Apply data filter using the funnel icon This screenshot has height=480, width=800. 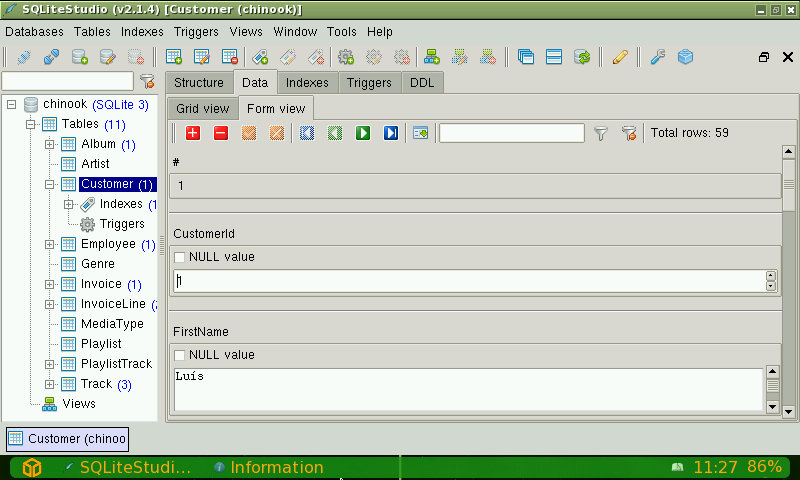click(x=601, y=134)
